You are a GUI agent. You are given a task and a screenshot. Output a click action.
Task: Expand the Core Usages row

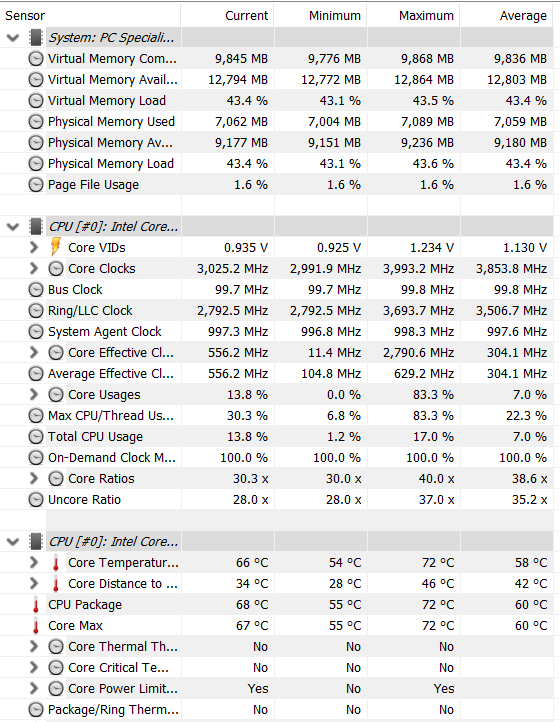(x=34, y=395)
